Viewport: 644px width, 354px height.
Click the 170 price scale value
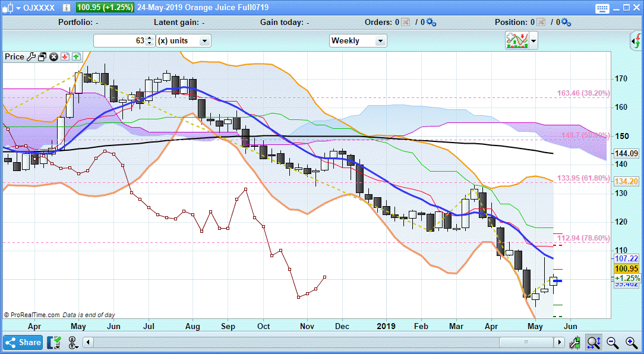point(621,78)
